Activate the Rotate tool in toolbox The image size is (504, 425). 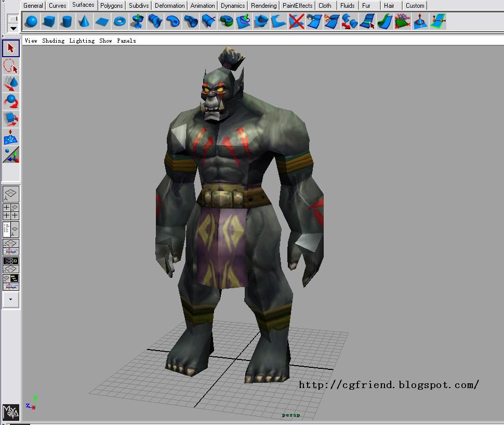(11, 101)
